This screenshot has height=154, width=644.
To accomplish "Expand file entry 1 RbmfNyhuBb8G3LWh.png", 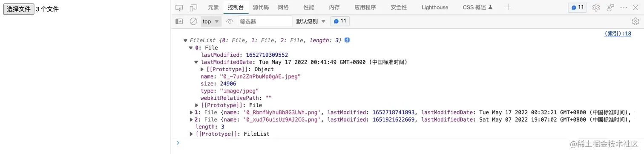I will coord(191,112).
